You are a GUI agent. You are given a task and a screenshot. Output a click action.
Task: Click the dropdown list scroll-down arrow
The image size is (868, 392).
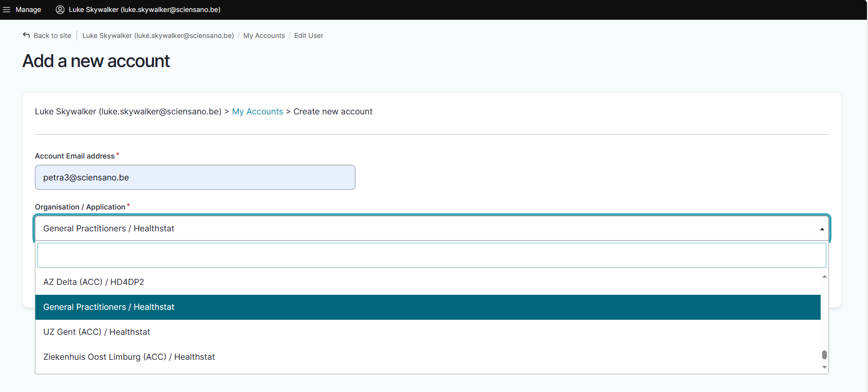coord(824,368)
